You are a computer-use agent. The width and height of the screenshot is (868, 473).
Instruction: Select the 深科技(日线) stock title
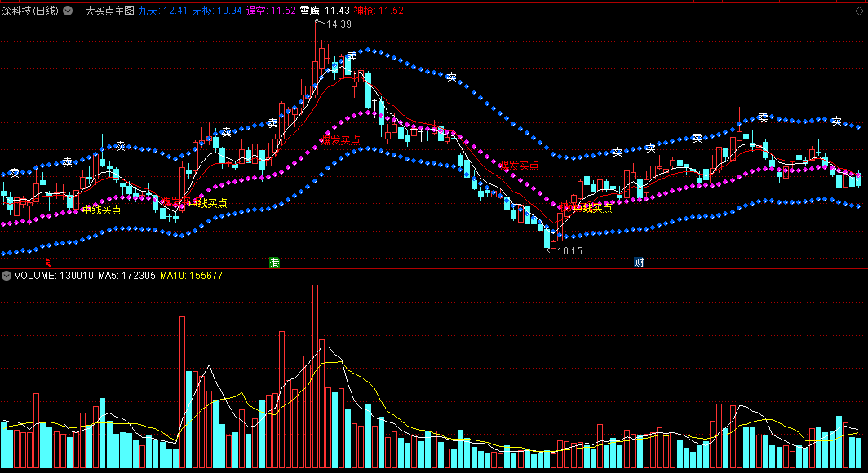(30, 11)
